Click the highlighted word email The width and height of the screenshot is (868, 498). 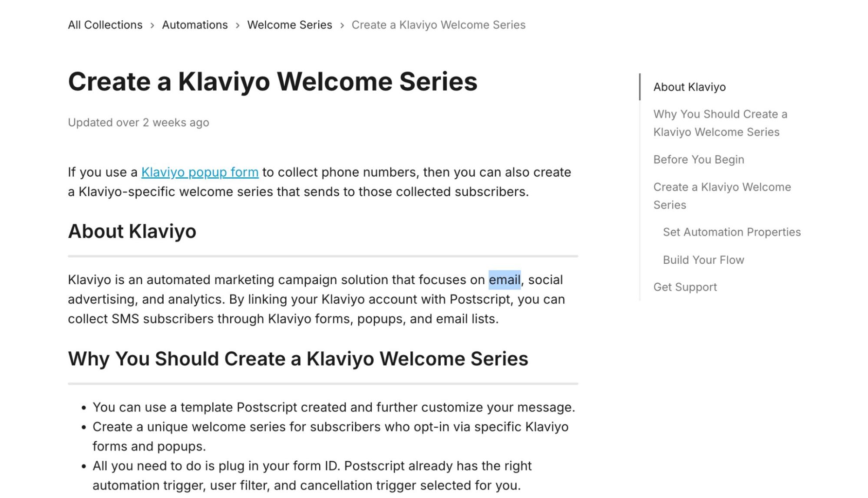(x=505, y=280)
